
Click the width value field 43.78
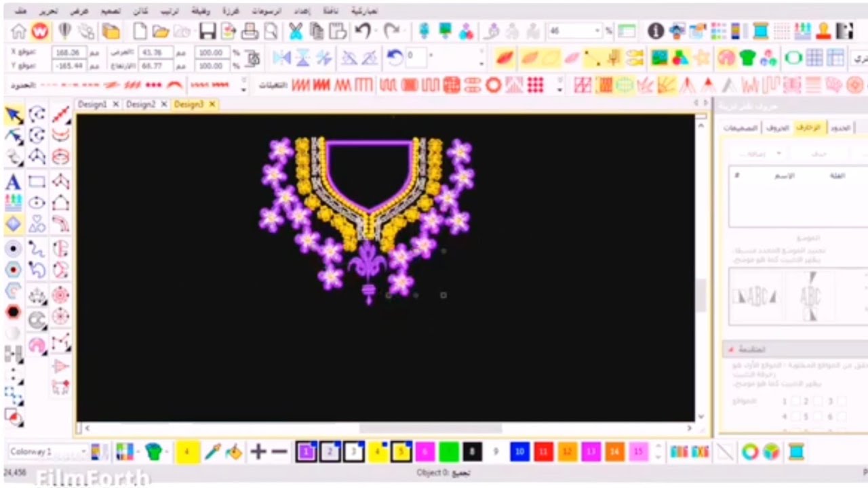pos(155,52)
